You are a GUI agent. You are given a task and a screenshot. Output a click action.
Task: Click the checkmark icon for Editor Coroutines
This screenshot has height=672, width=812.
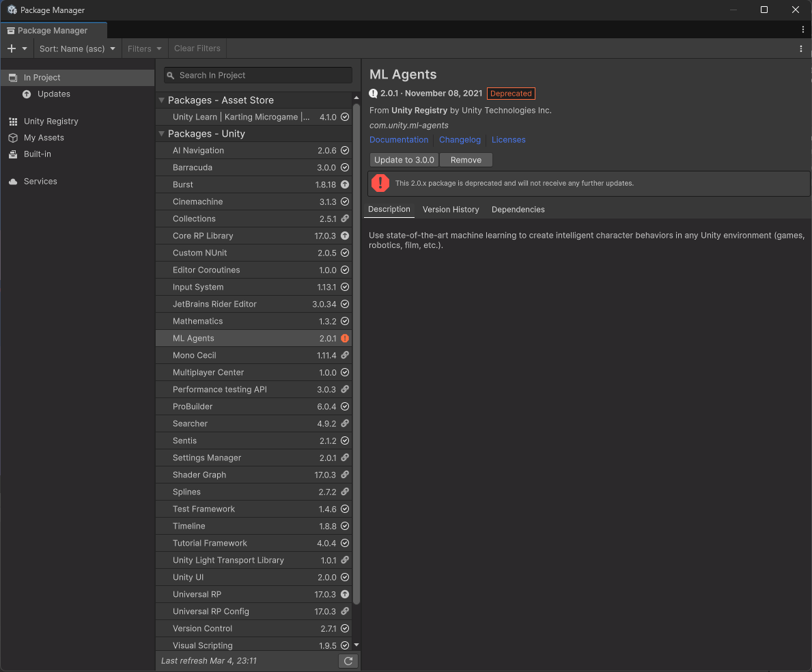click(345, 270)
